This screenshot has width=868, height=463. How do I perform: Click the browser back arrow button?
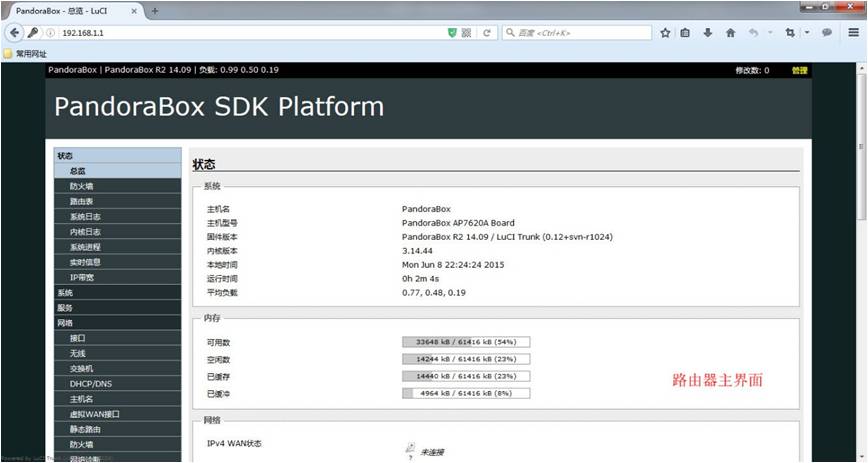coord(15,33)
